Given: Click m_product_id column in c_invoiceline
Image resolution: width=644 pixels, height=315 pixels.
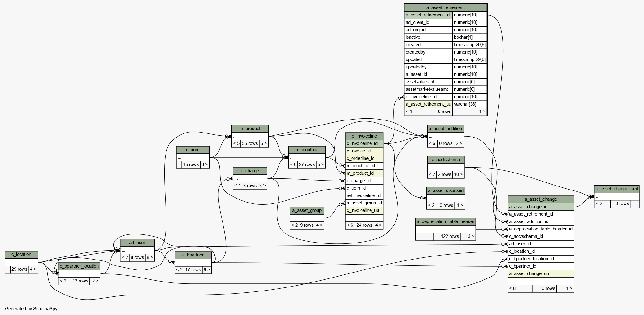Looking at the screenshot, I should 364,173.
